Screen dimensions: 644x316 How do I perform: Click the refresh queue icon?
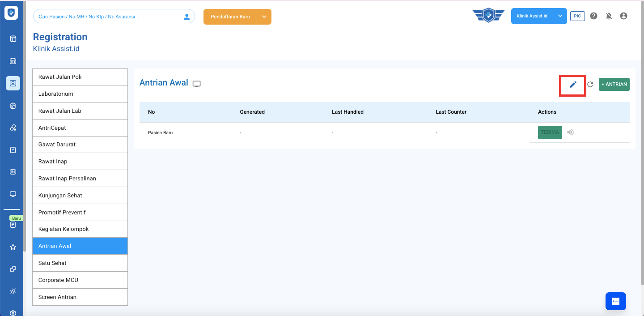pyautogui.click(x=590, y=85)
